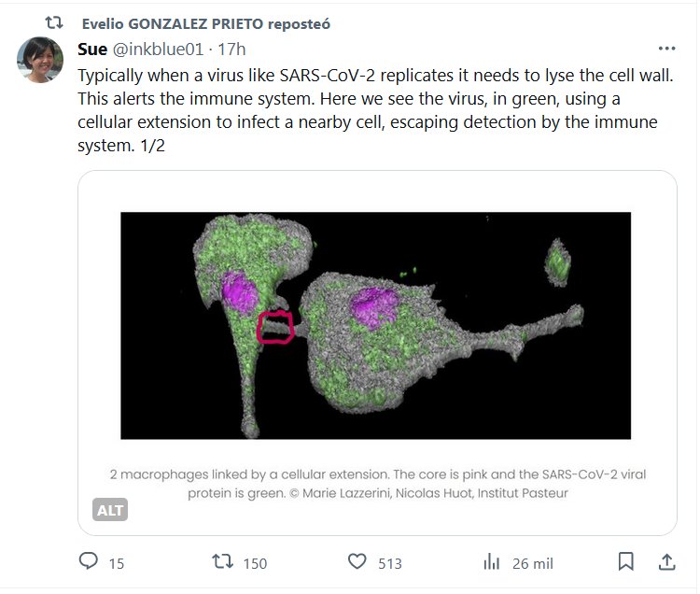Click the reply count 15

tap(116, 563)
